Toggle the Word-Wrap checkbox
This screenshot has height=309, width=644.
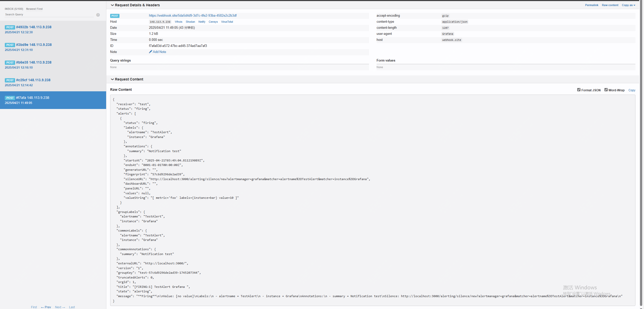tap(606, 90)
